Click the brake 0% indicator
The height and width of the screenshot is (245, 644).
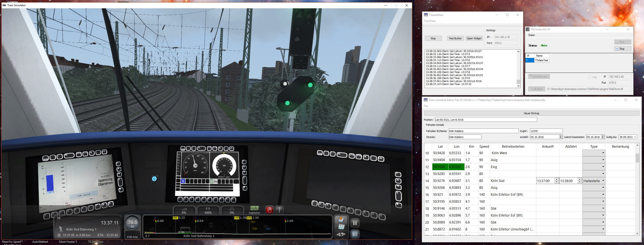232,211
